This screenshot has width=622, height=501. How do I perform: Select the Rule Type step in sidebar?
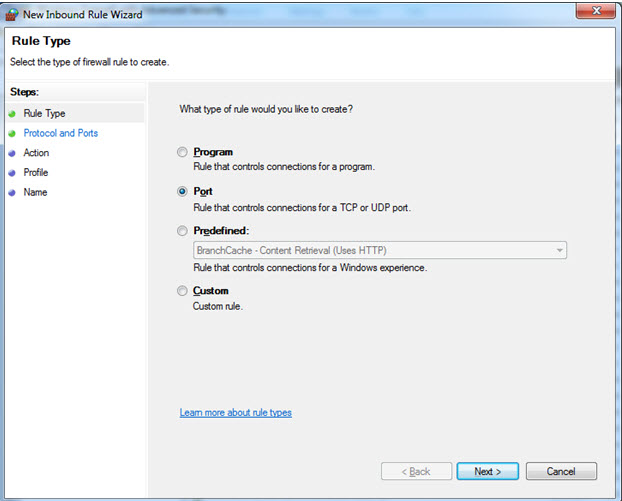pos(44,113)
